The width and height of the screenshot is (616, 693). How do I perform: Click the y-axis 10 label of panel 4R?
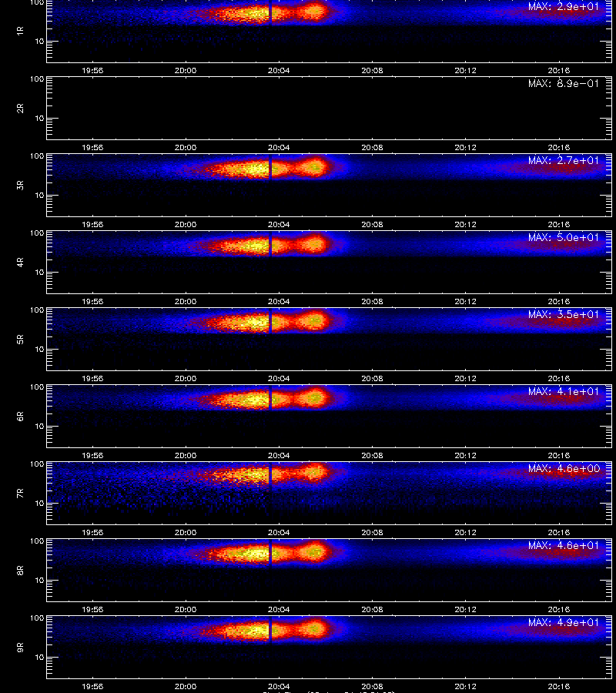tap(39, 273)
